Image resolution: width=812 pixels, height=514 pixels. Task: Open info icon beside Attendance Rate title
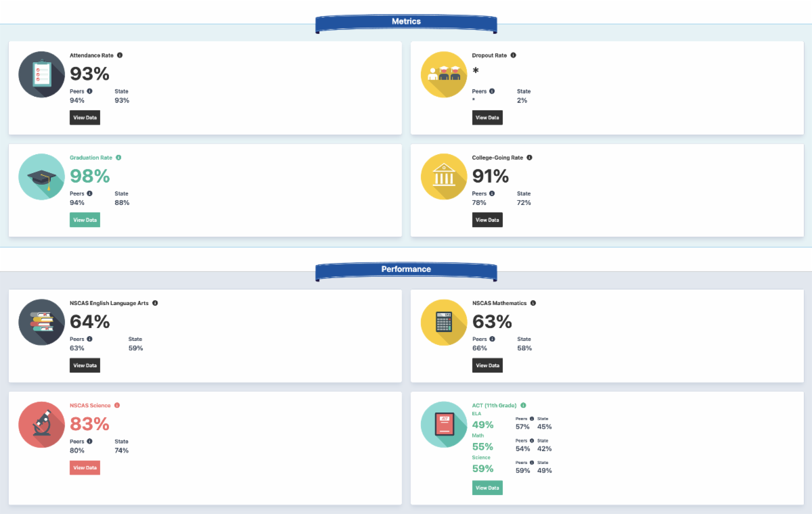120,55
